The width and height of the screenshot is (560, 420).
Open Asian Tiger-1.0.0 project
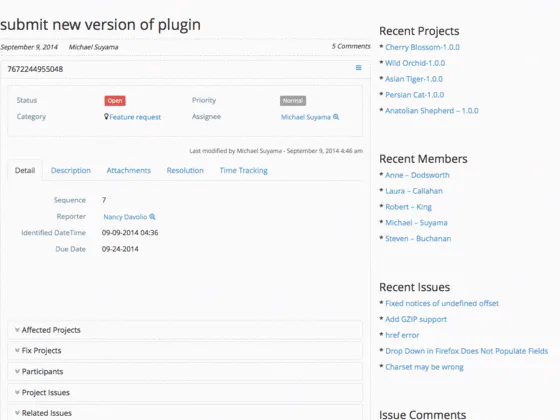coord(414,79)
